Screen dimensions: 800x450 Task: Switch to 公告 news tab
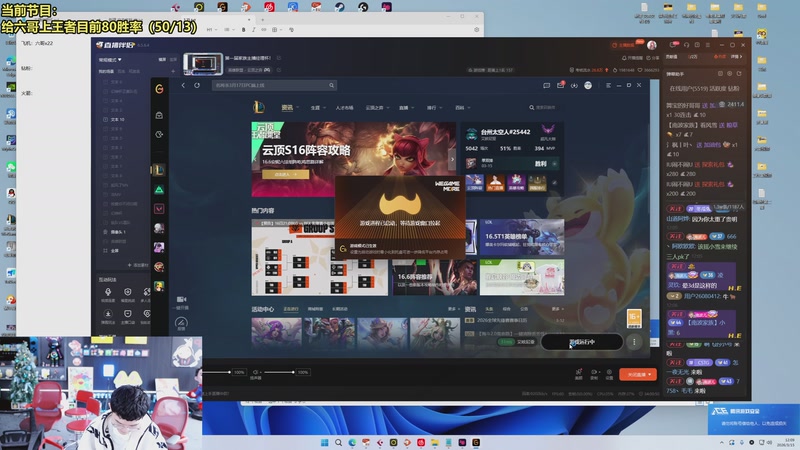[523, 309]
